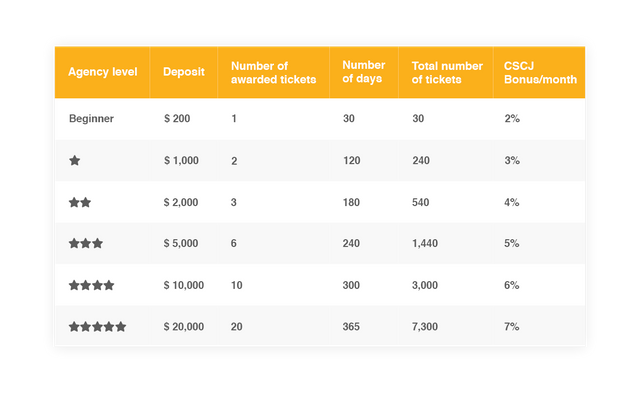Click the 7,300 total tickets cell
Screen dimensions: 640x394
click(x=425, y=327)
